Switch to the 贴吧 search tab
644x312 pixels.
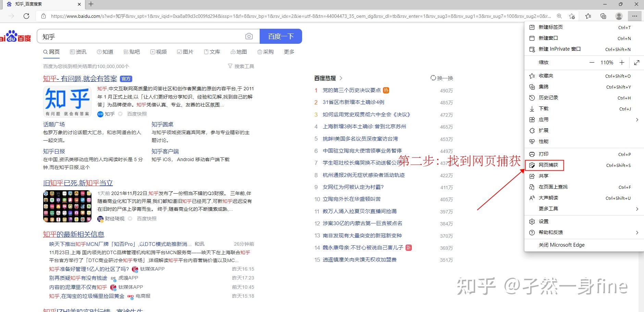(132, 52)
